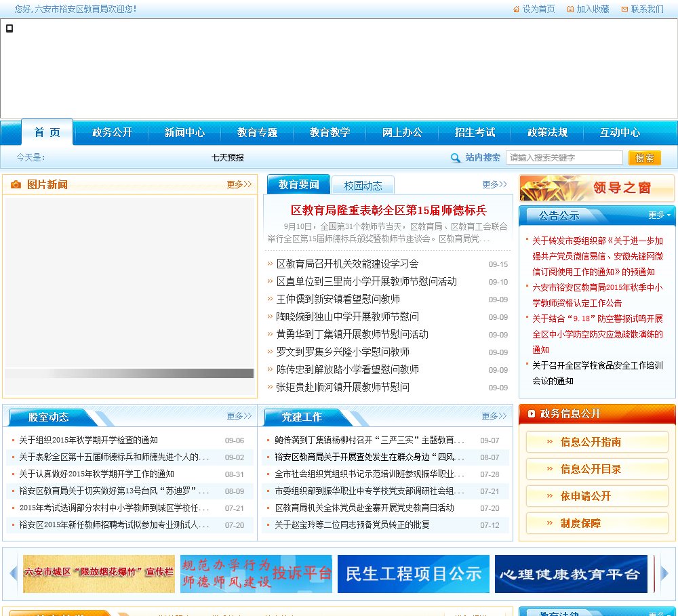Click the 信息公开指南 button
The image size is (678, 616).
click(x=597, y=442)
